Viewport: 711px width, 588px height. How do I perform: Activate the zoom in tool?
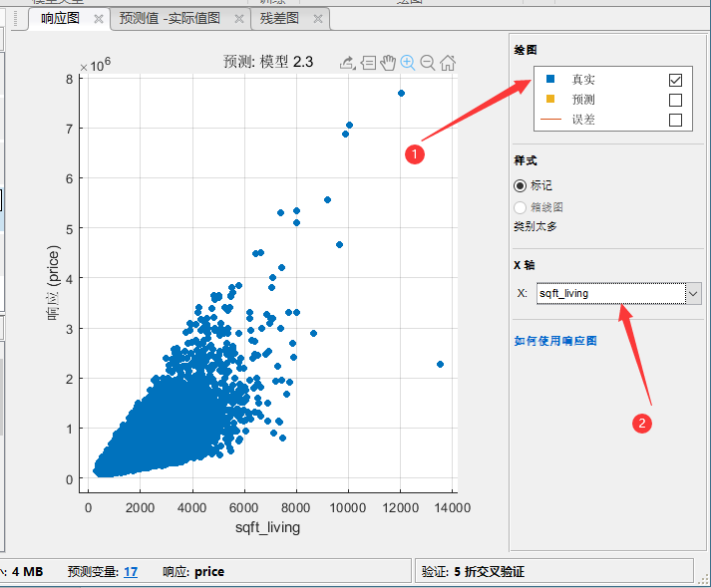click(408, 63)
